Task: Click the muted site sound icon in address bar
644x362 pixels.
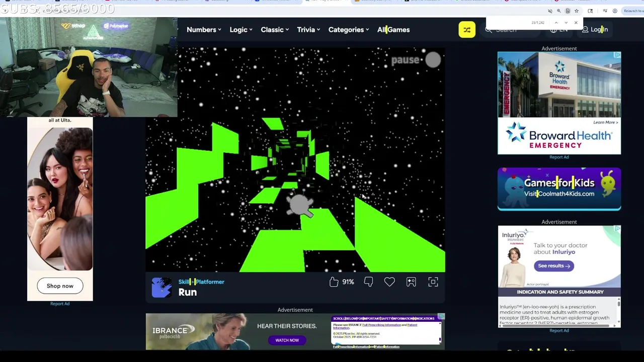Action: pos(550,11)
